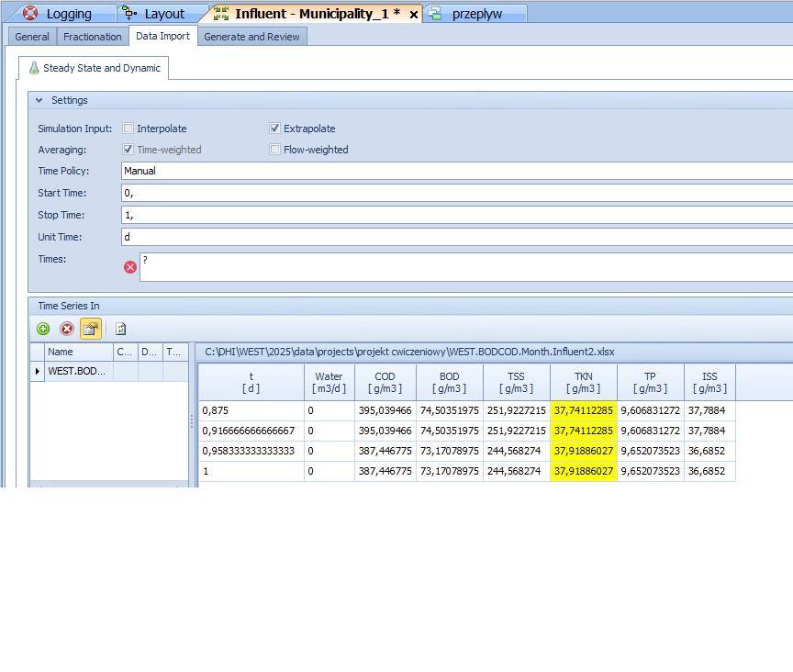Open the przeplyw tab
793x672 pixels.
click(475, 14)
